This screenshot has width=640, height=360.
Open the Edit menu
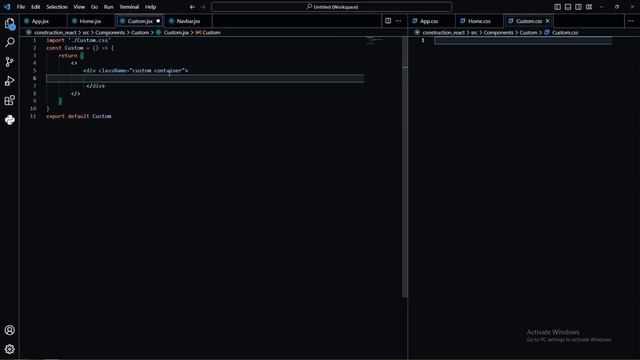click(36, 7)
